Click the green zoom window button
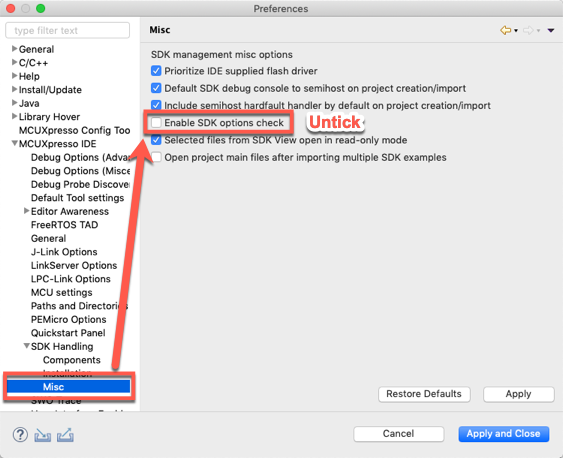Screen dimensions: 563x458 41,8
